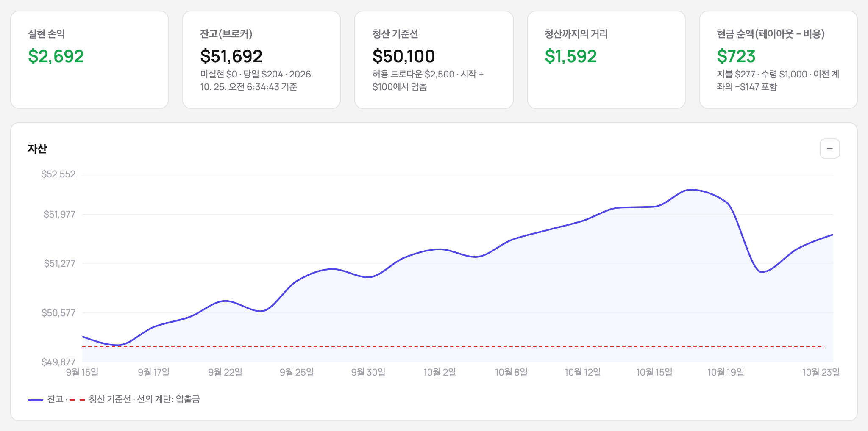Click the 미실현 $0 · 당일 $204 subtext
This screenshot has width=868, height=431.
pos(257,80)
